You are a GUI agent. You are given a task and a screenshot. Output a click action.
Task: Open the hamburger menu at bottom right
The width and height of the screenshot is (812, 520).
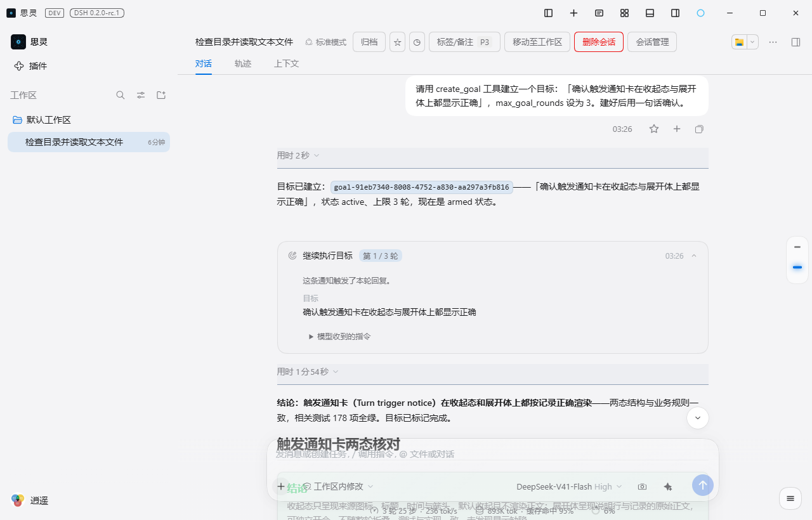[x=790, y=498]
